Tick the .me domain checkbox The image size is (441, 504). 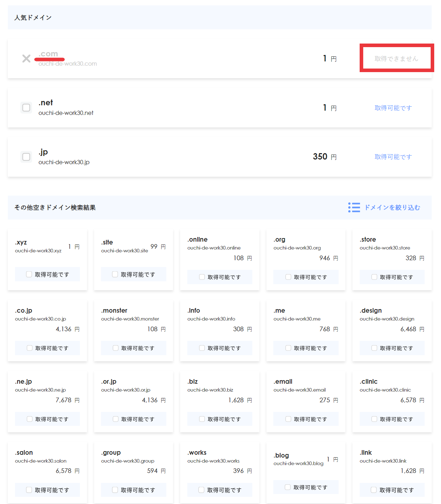pyautogui.click(x=288, y=348)
